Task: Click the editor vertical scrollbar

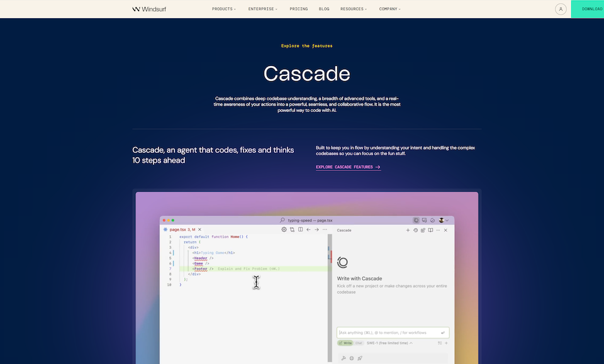Action: tap(330, 298)
